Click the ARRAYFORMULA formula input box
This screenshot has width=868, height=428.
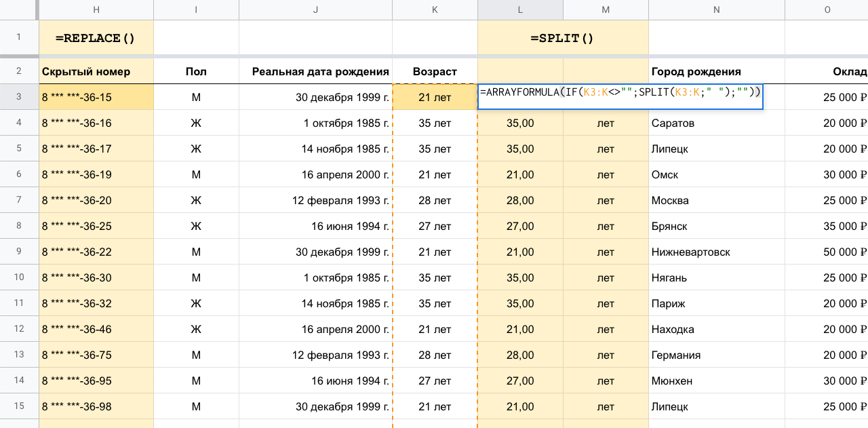coord(620,97)
